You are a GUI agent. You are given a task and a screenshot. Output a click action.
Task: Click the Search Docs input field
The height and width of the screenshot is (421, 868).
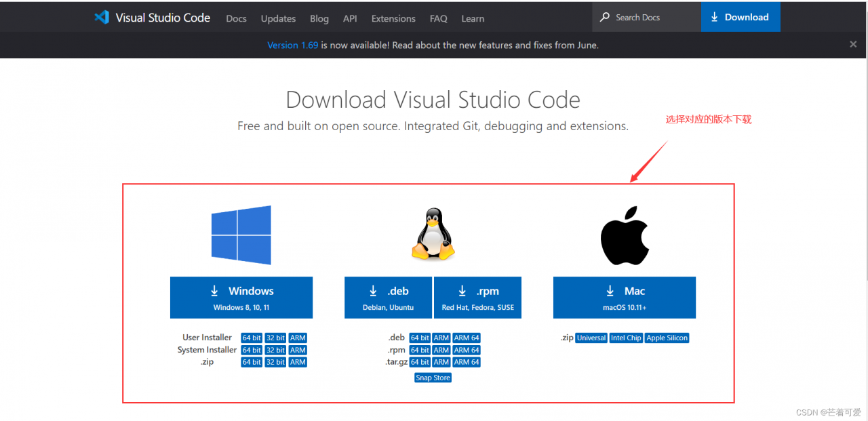tap(647, 17)
